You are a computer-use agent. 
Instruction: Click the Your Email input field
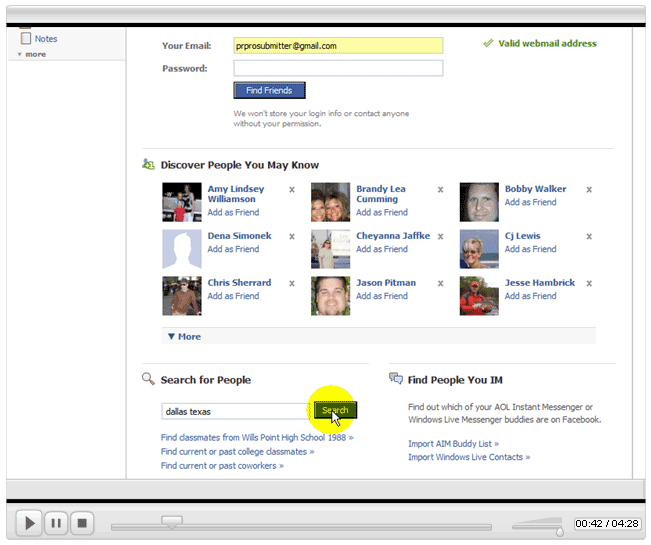coord(338,46)
